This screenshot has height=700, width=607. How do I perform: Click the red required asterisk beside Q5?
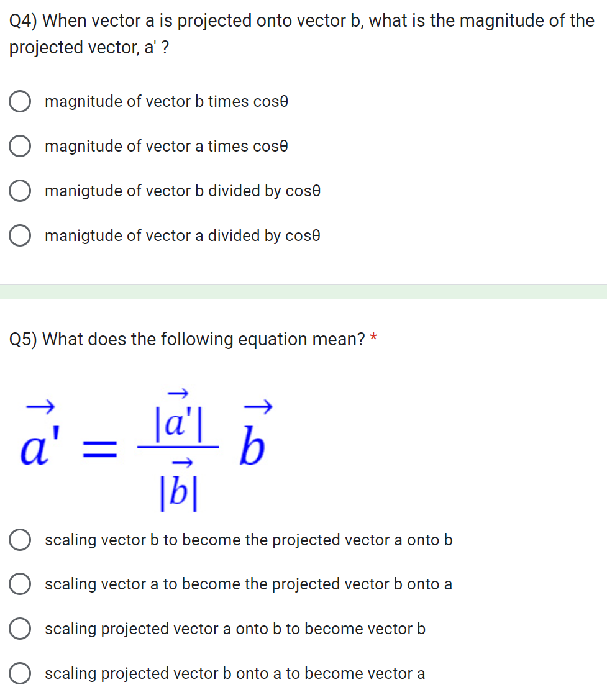coord(373,335)
